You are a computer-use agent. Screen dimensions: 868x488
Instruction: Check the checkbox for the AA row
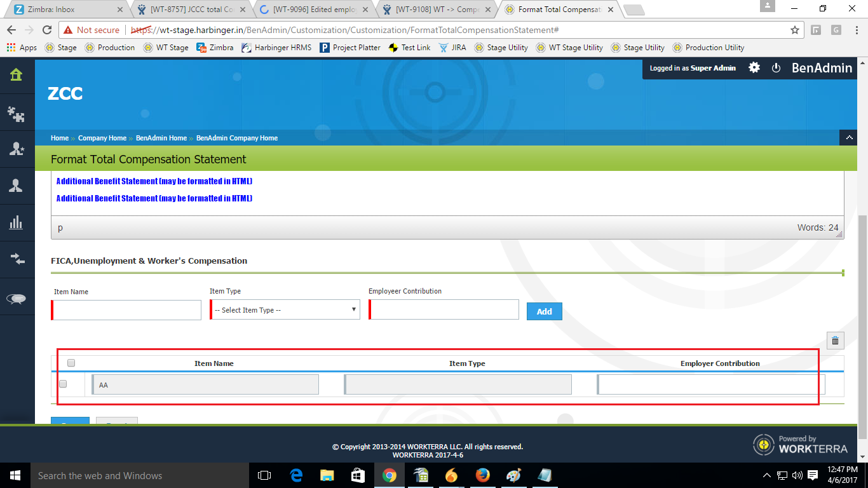[63, 384]
